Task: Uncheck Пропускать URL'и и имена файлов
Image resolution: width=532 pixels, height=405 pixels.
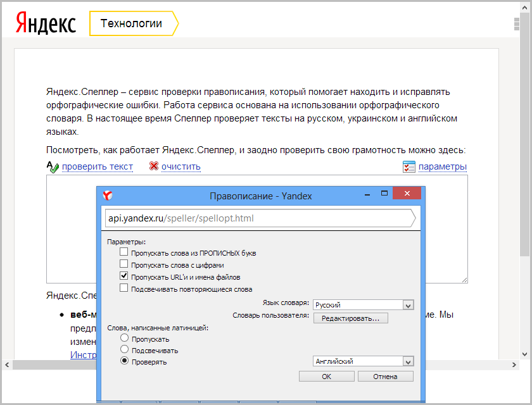Action: click(124, 276)
